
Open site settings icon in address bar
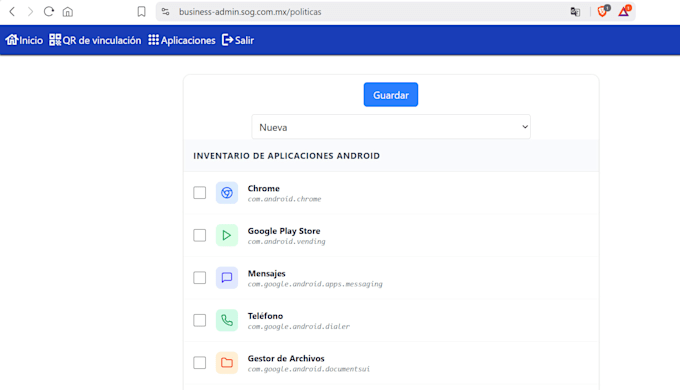tap(165, 12)
